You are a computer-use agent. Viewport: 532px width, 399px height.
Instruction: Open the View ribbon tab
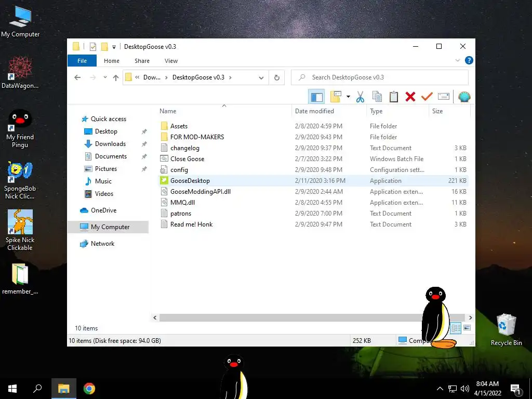tap(171, 61)
